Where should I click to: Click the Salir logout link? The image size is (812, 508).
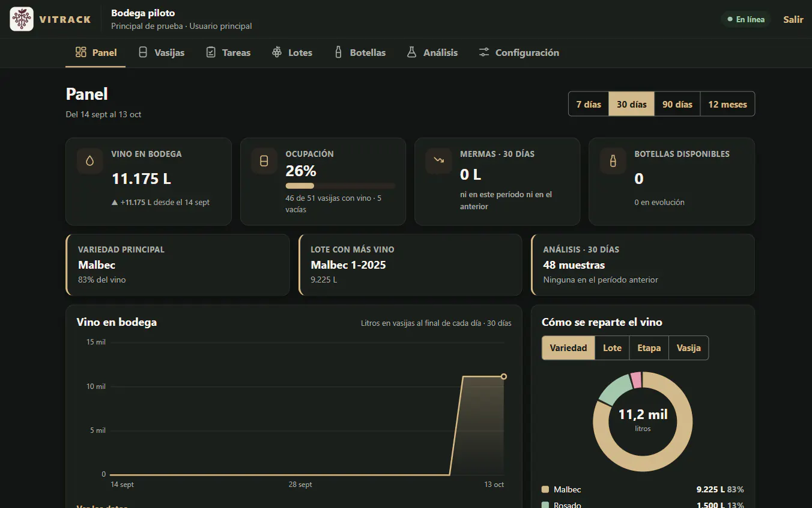coord(793,19)
